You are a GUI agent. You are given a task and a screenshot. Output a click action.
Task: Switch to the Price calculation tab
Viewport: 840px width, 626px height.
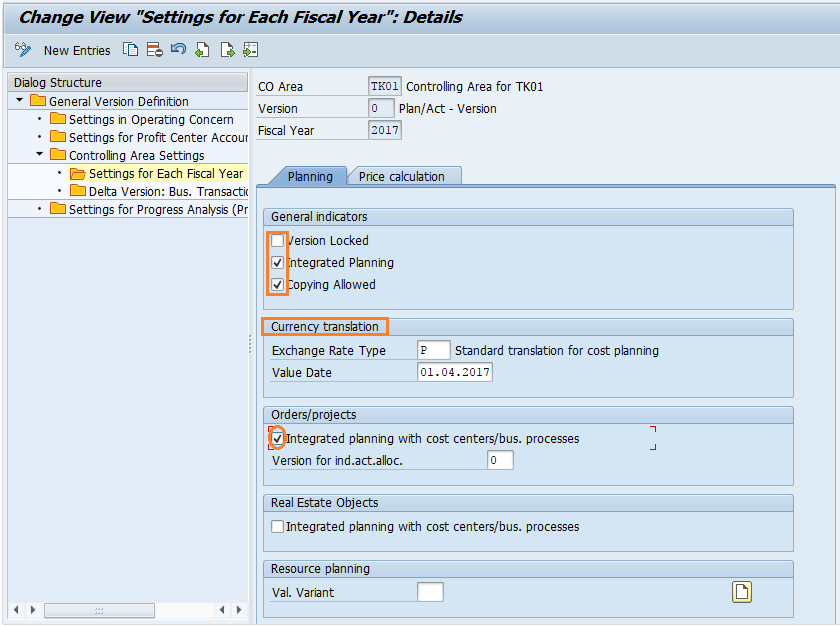coord(402,175)
